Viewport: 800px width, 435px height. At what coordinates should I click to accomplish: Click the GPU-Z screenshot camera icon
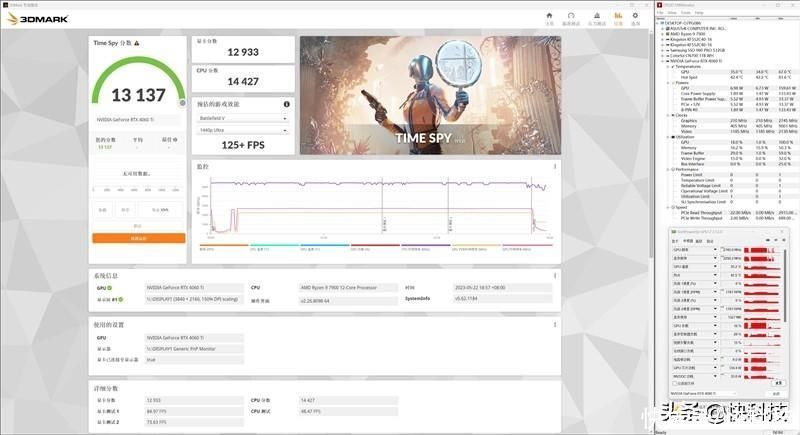coord(768,240)
